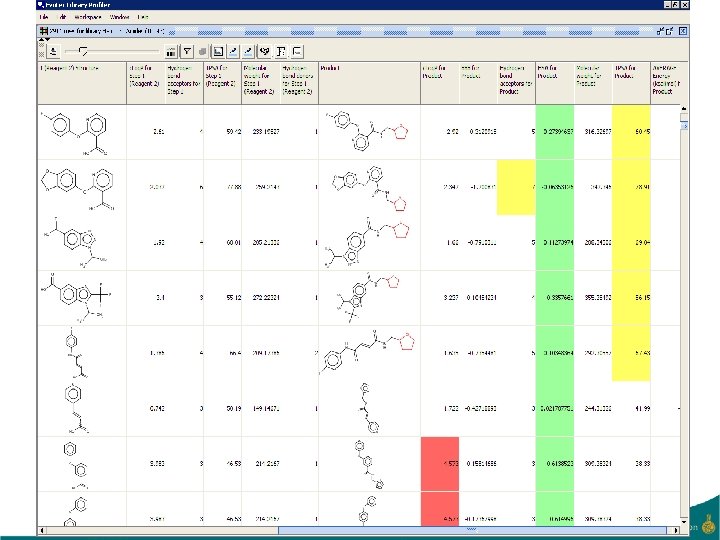Click the left arrow of the horizontal scrollbar

[42, 530]
